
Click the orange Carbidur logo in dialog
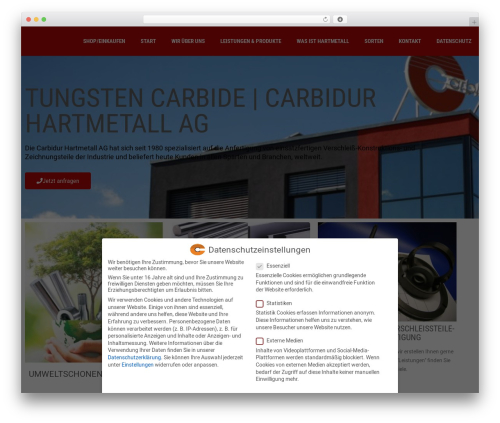197,249
